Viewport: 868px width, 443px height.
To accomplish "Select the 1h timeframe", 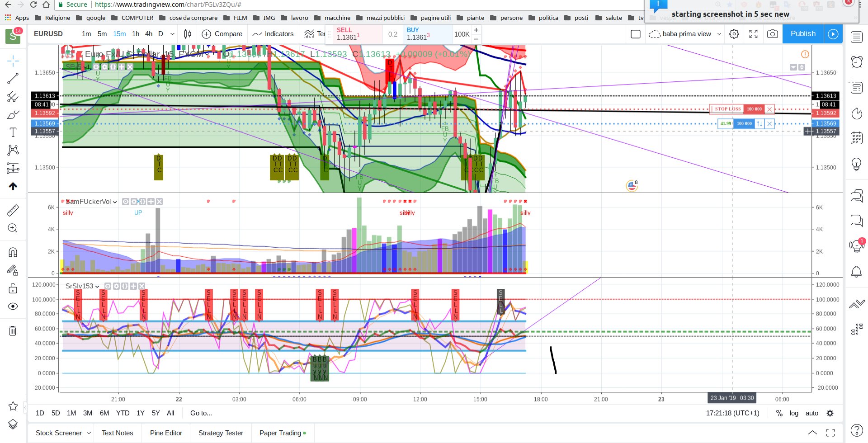I will click(x=136, y=34).
